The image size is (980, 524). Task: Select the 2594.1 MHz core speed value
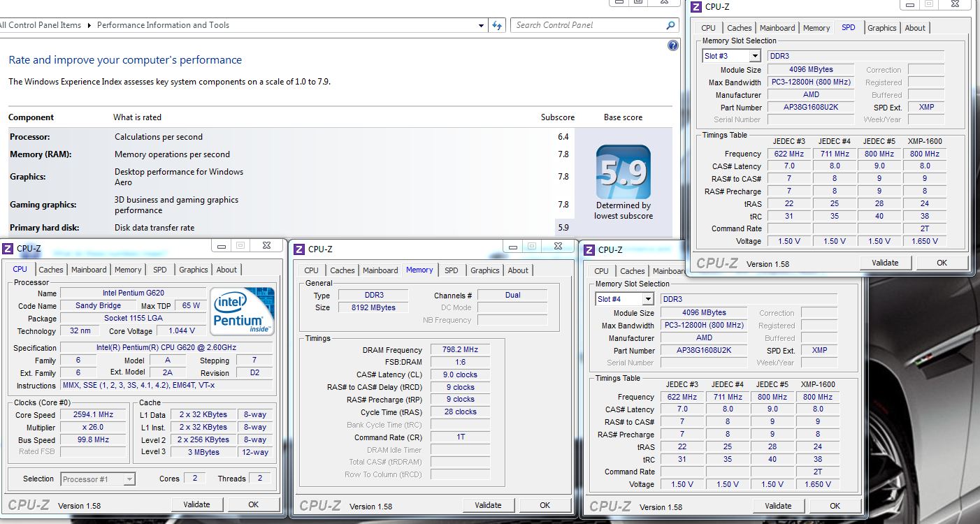93,415
